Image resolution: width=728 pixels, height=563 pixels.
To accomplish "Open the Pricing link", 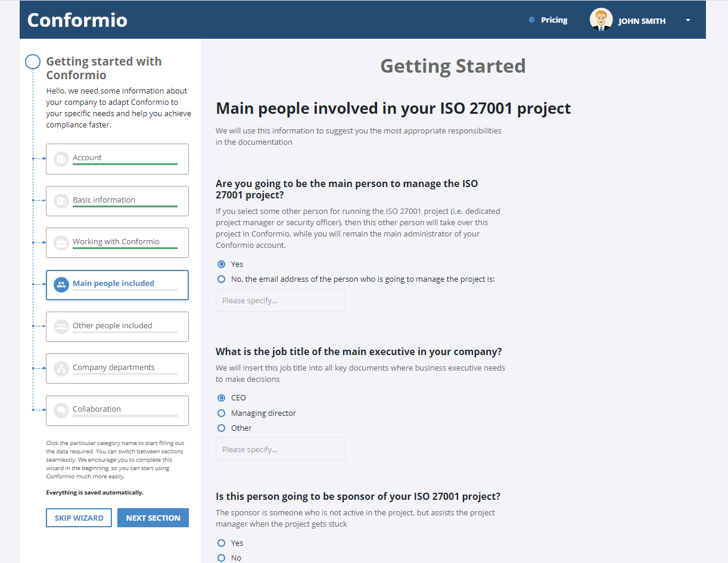I will [554, 20].
